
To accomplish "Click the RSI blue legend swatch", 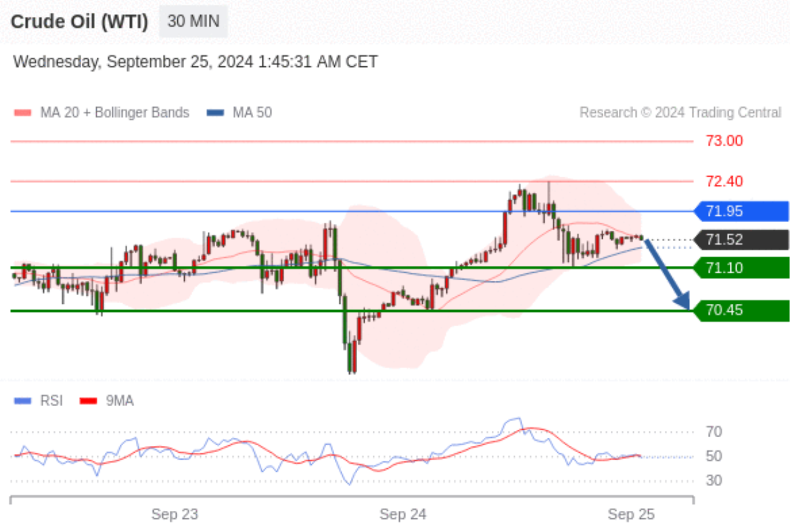I will (x=22, y=401).
